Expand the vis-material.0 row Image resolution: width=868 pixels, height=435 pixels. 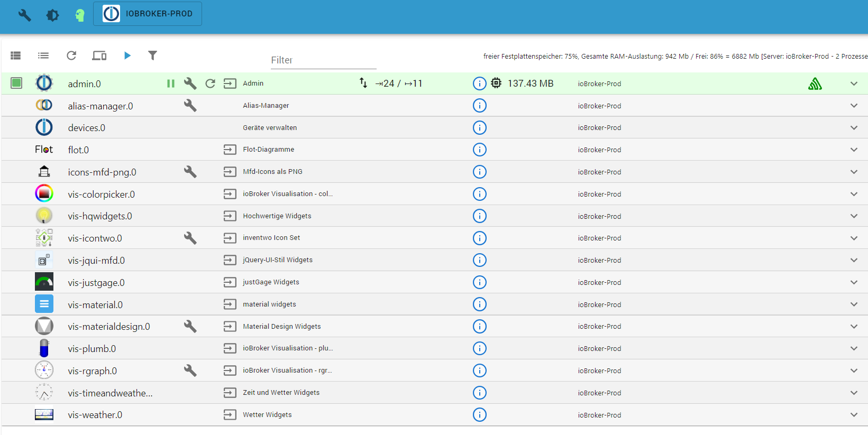click(854, 304)
